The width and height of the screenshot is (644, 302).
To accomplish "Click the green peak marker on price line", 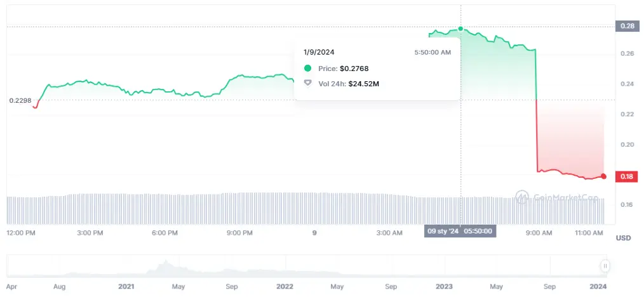I will tap(461, 29).
